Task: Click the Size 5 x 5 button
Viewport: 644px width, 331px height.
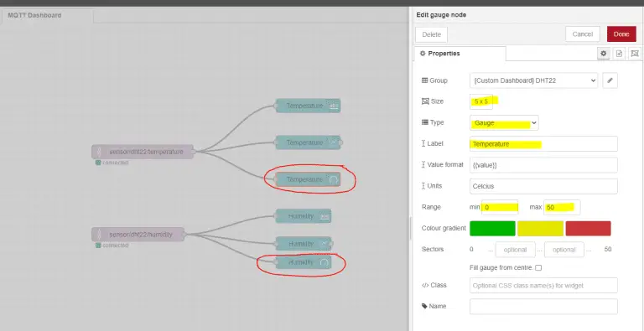Action: (x=481, y=101)
